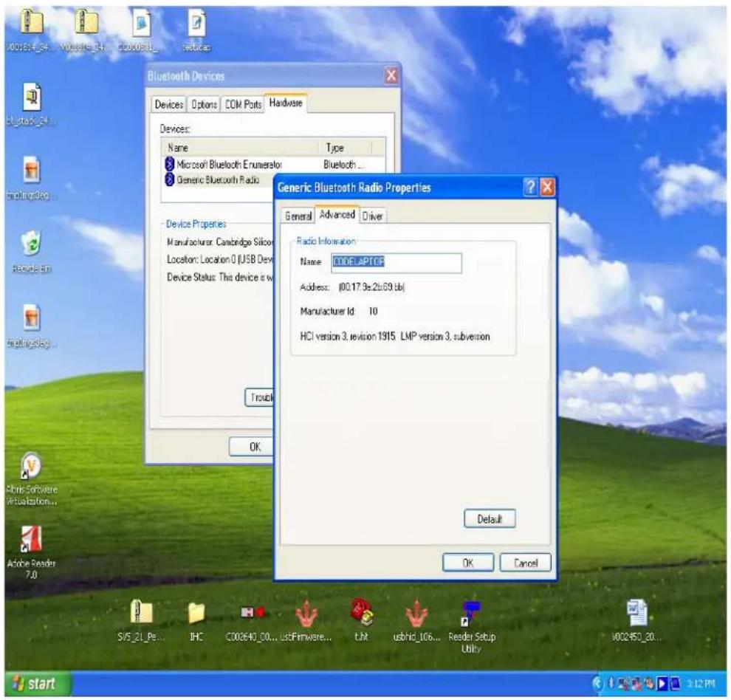Open Altiris Software Virtualization shortcut
Viewport: 731px width, 700px height.
pos(31,465)
